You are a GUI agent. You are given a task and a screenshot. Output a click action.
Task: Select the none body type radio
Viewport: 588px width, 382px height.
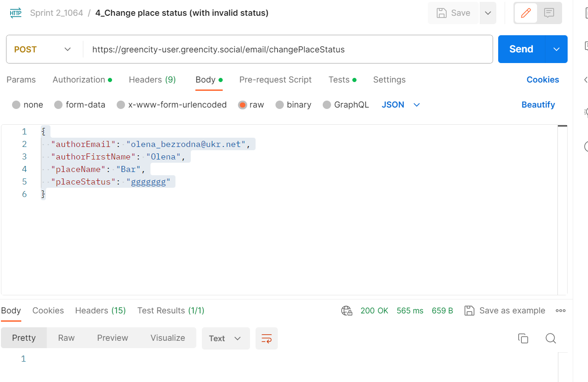pyautogui.click(x=16, y=105)
